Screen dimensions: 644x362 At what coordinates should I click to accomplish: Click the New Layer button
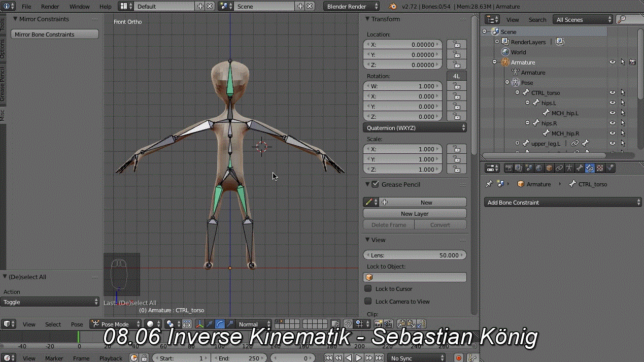tap(415, 214)
